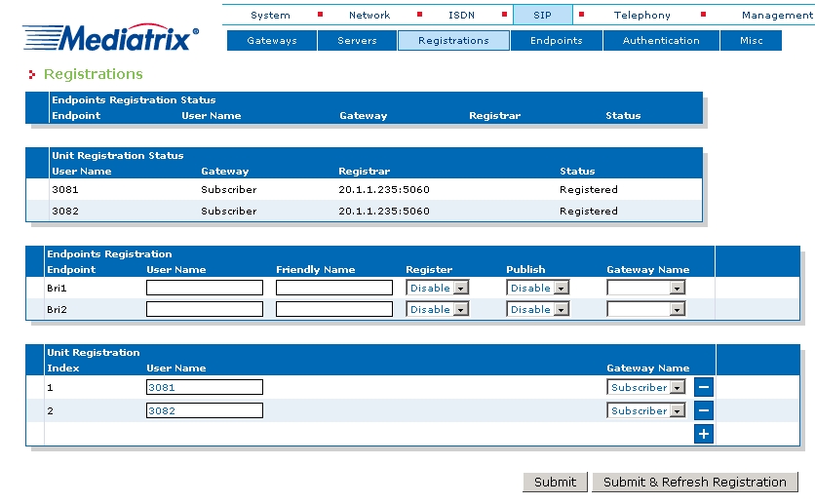Switch to the Registrations tab
This screenshot has height=504, width=815.
(x=453, y=41)
